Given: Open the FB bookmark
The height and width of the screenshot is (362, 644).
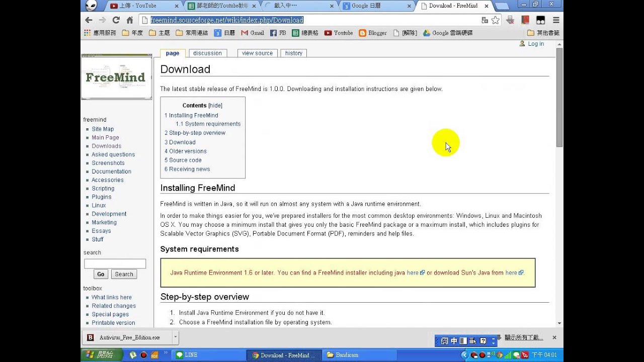Looking at the screenshot, I should 278,33.
